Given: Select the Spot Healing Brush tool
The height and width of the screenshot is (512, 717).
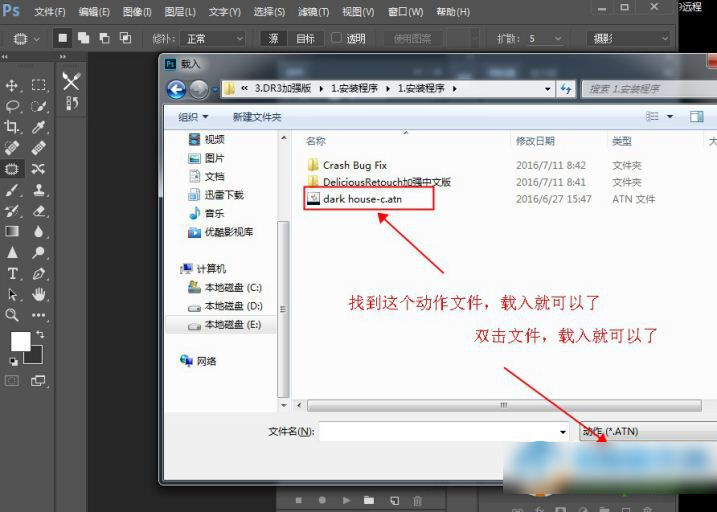Looking at the screenshot, I should (x=11, y=148).
